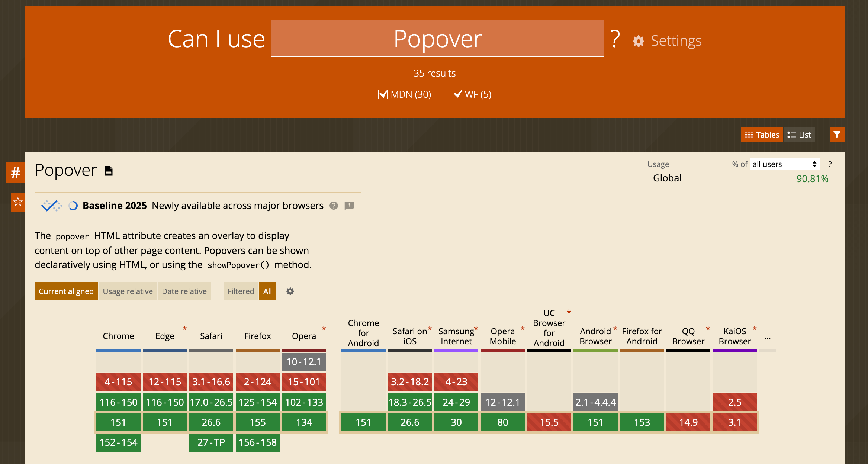Viewport: 868px width, 464px height.
Task: Click Edge versions 12-115 cell
Action: point(165,382)
